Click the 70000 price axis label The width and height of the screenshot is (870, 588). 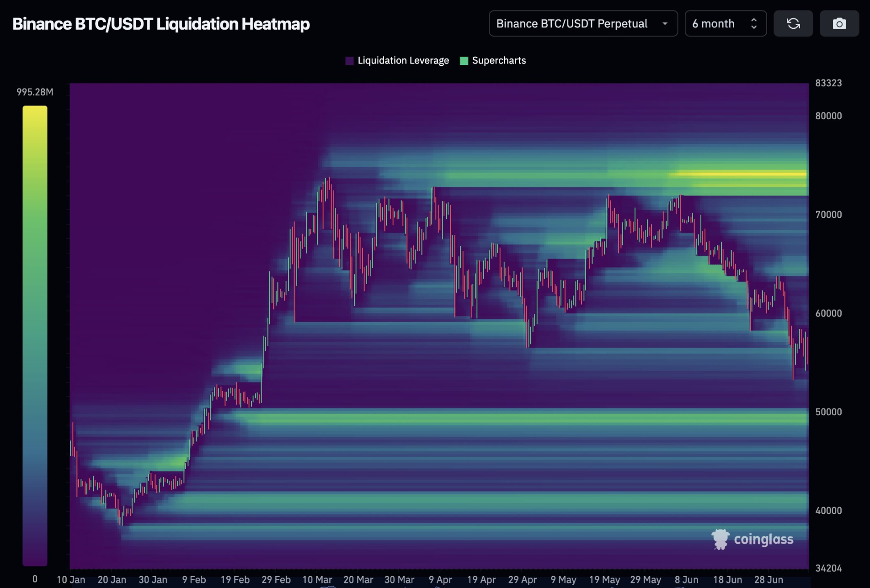click(x=828, y=215)
